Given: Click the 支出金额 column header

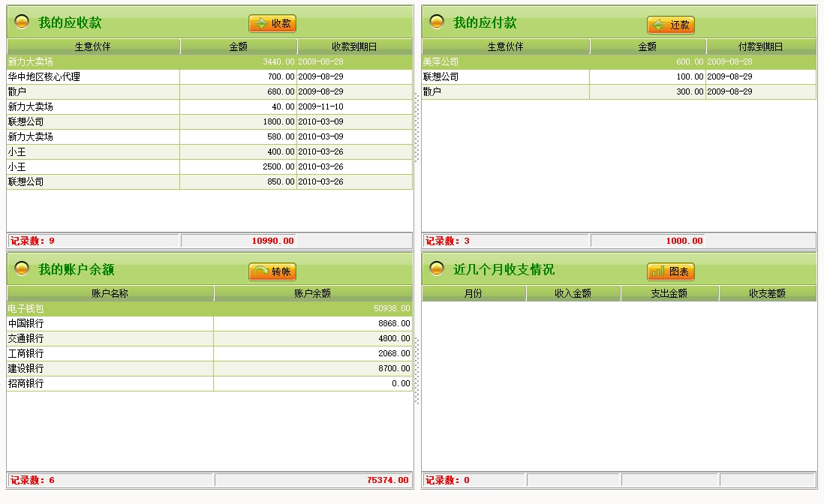Looking at the screenshot, I should (669, 293).
